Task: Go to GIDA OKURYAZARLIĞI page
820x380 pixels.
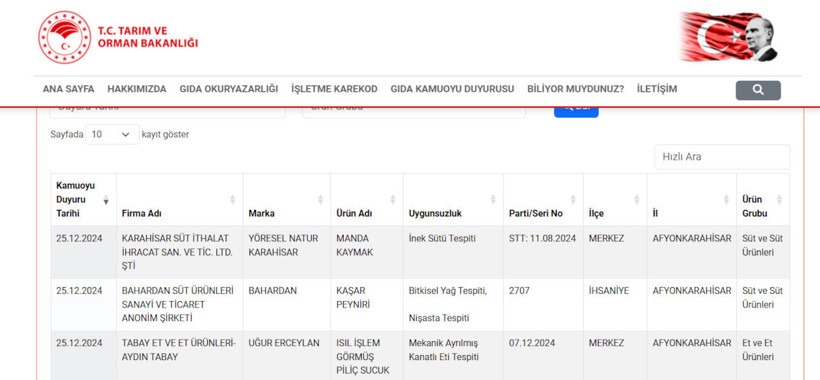Action: click(x=229, y=89)
